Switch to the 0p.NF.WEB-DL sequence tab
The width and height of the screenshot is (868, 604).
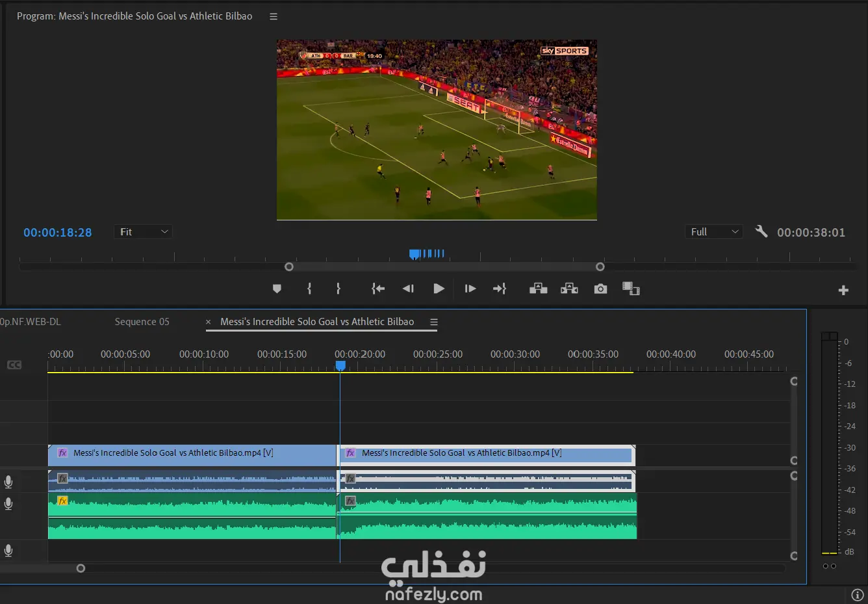[x=31, y=322]
